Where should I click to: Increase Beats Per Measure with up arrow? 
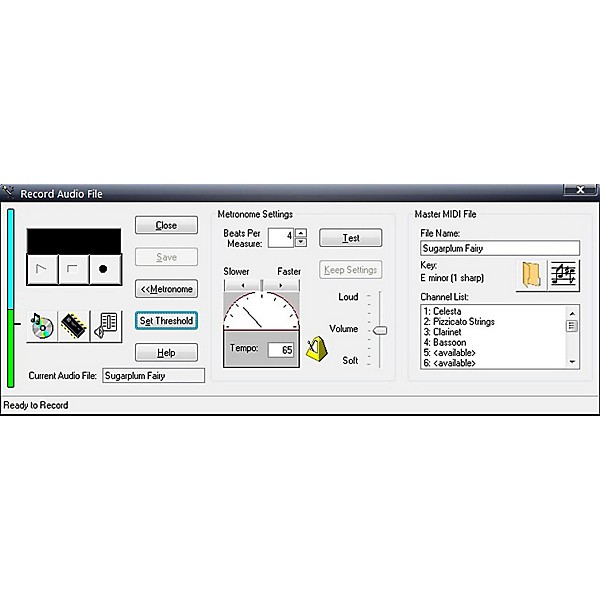click(x=301, y=233)
